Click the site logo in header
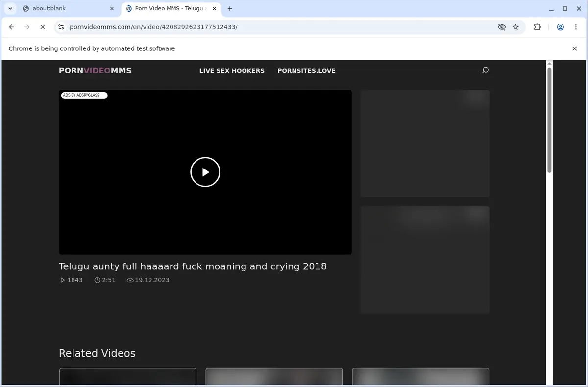Viewport: 588px width, 387px height. [95, 71]
